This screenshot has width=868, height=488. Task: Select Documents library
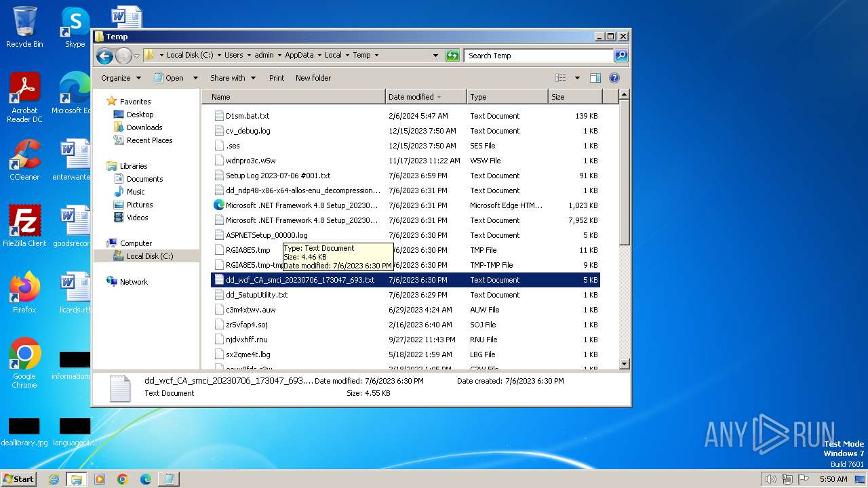pyautogui.click(x=144, y=179)
